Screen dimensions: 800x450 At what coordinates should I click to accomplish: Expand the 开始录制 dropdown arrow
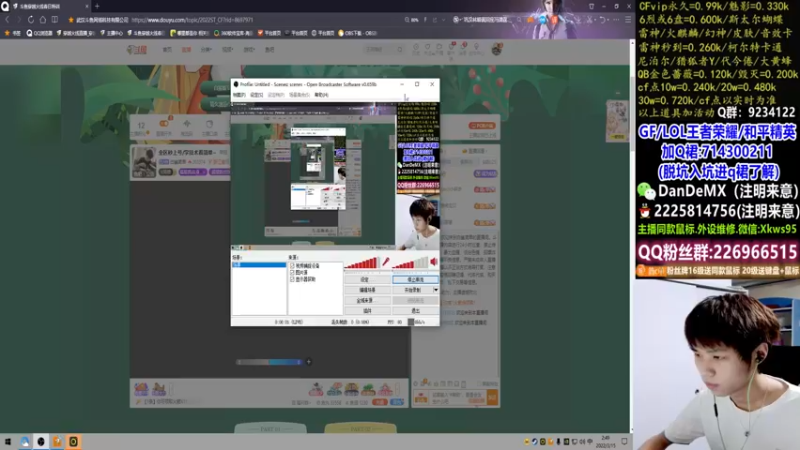click(436, 290)
